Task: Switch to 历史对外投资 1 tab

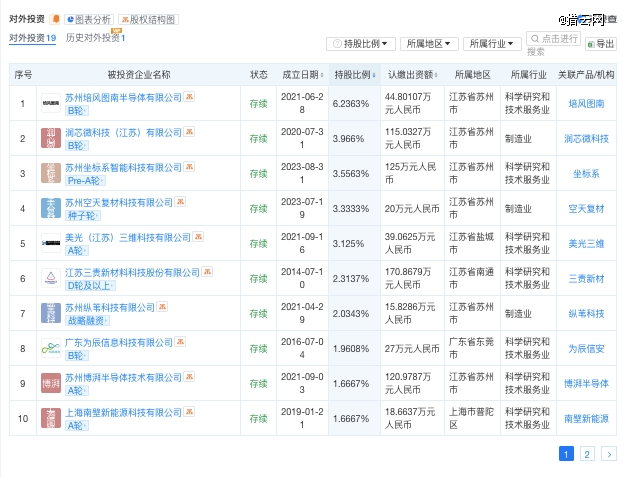Action: pyautogui.click(x=95, y=38)
